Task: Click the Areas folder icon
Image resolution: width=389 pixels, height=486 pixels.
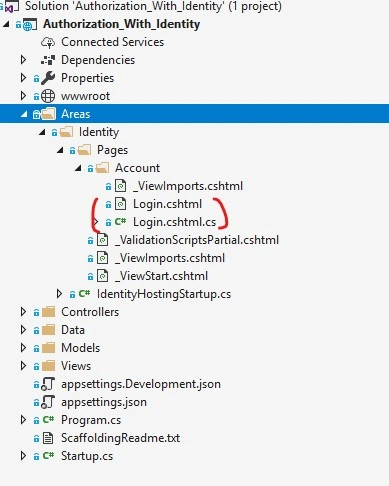Action: click(x=48, y=114)
